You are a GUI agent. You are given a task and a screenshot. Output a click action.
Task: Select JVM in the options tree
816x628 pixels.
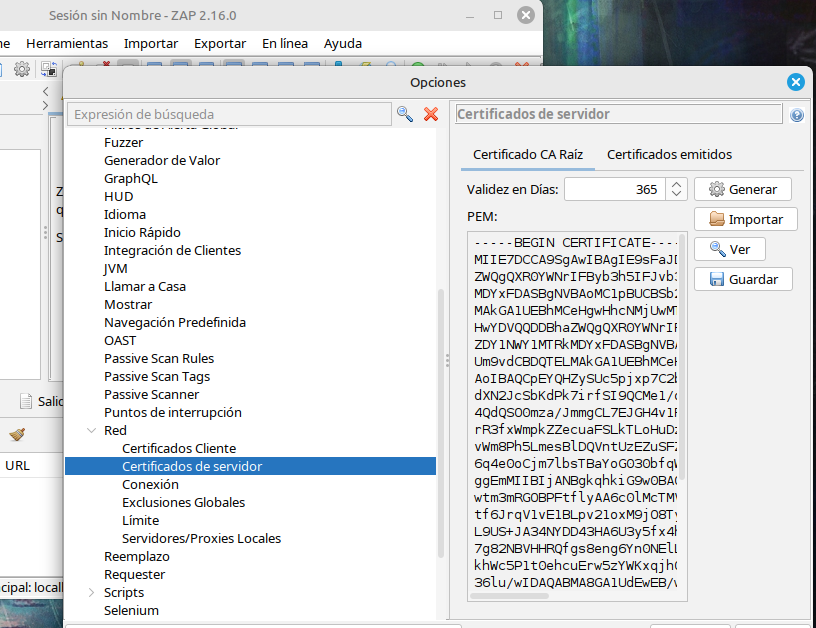[116, 268]
